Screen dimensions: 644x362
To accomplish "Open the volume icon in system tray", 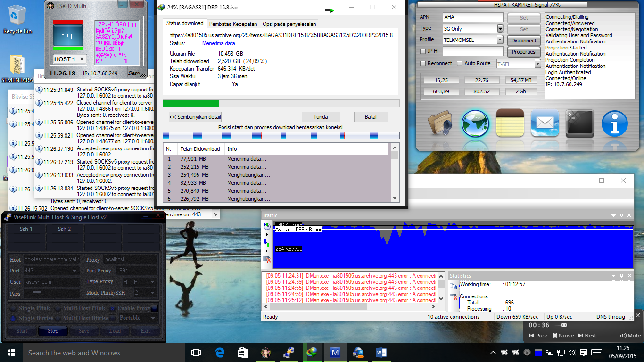I will [572, 353].
